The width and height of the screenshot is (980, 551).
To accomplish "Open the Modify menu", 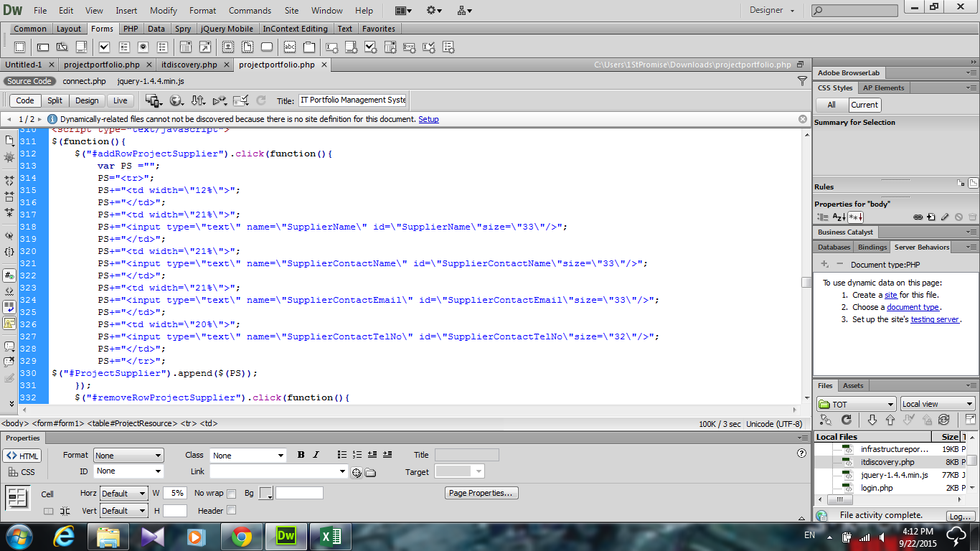I will tap(164, 11).
